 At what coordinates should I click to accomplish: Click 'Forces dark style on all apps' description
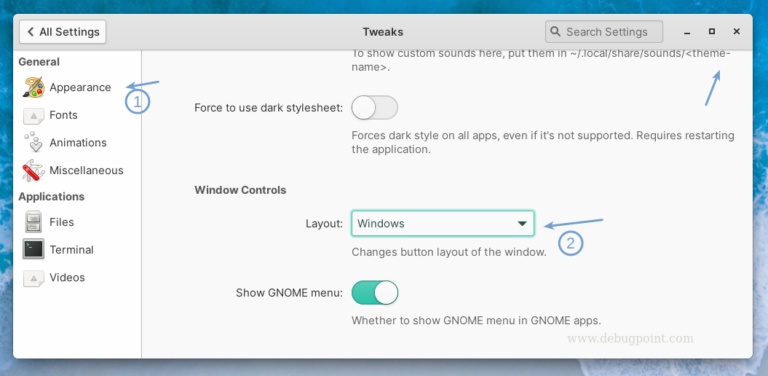[x=543, y=142]
